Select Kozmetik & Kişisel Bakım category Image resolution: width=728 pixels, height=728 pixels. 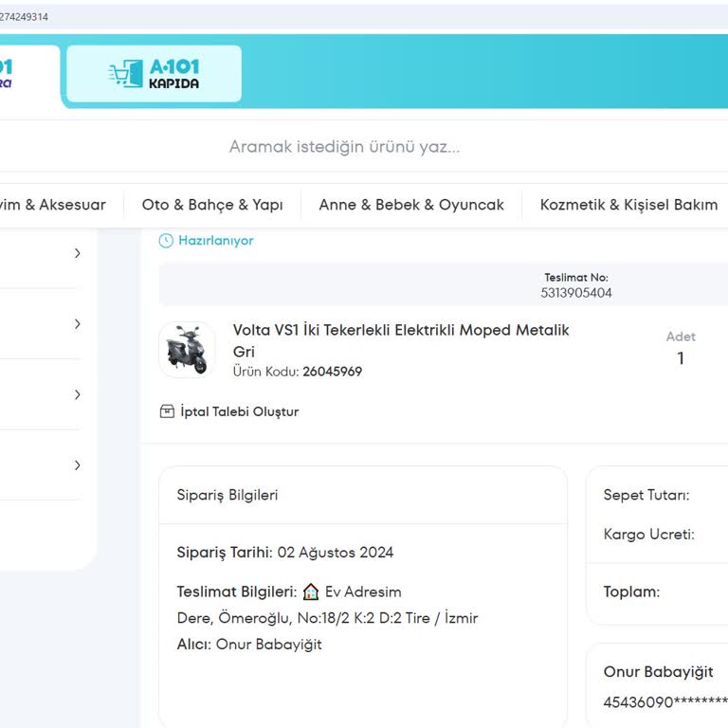tap(628, 205)
